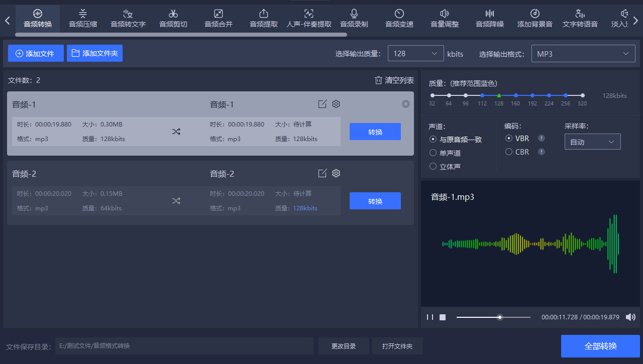This screenshot has height=364, width=643.
Task: Click the 添加文件夹 add folder button
Action: 94,53
